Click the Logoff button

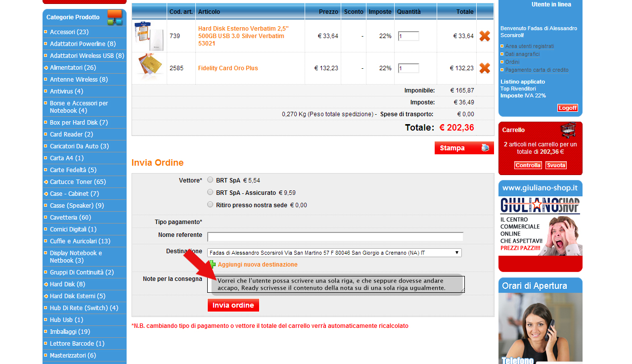[568, 108]
